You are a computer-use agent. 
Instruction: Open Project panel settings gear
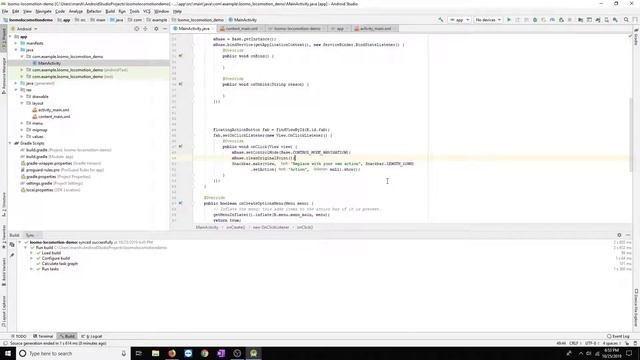156,29
